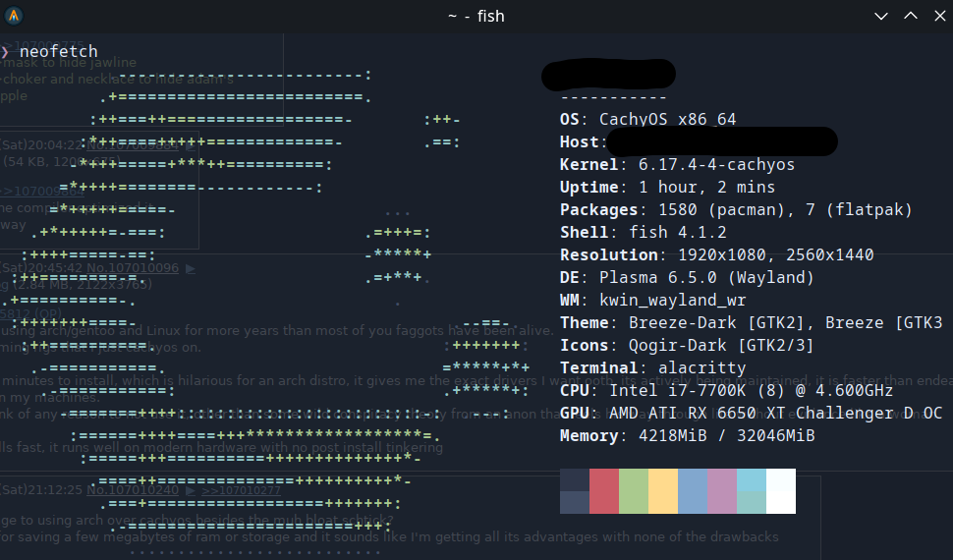Click the 'Resolution: 1920x1080, 2560x1440' line
The width and height of the screenshot is (953, 560).
(x=716, y=254)
